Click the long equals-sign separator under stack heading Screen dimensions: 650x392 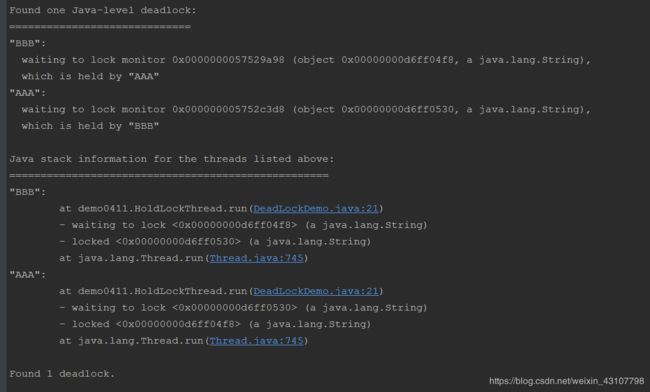click(169, 176)
